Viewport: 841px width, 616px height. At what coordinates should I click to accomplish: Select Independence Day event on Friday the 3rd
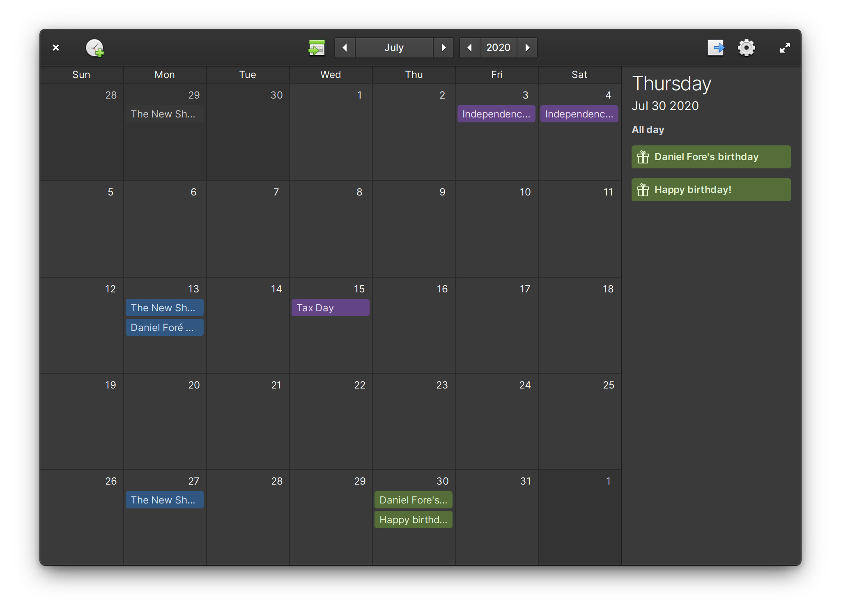coord(496,114)
